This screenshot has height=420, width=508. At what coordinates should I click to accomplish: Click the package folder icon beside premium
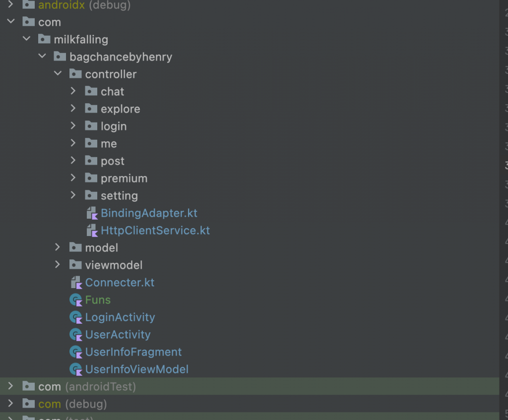pyautogui.click(x=91, y=178)
